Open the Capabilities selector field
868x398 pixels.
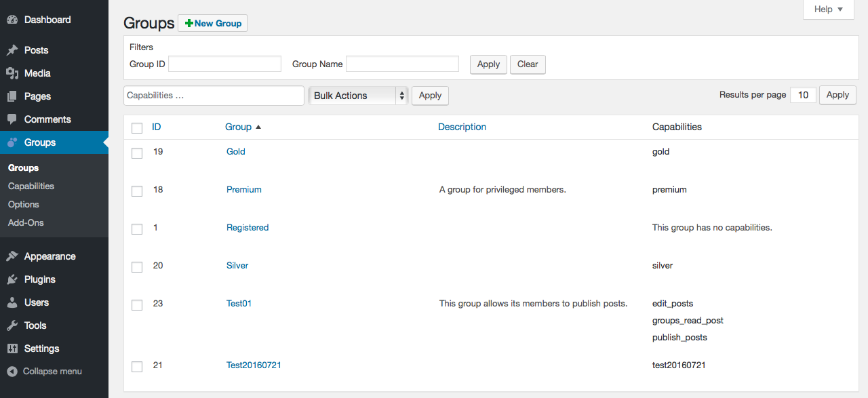click(x=214, y=96)
